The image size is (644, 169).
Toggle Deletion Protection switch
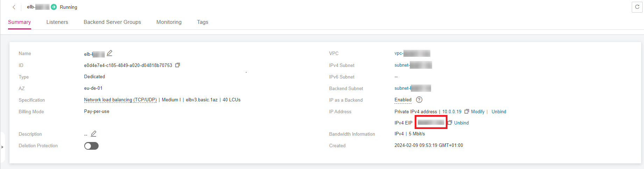click(91, 146)
